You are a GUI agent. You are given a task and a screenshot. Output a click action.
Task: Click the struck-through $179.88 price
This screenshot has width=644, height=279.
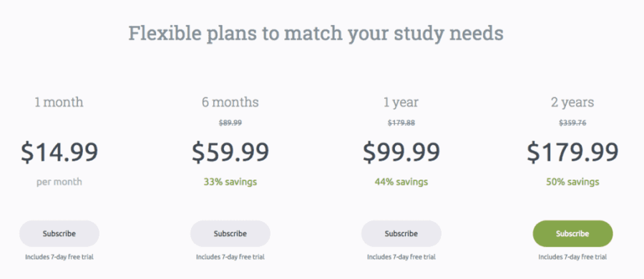point(401,123)
